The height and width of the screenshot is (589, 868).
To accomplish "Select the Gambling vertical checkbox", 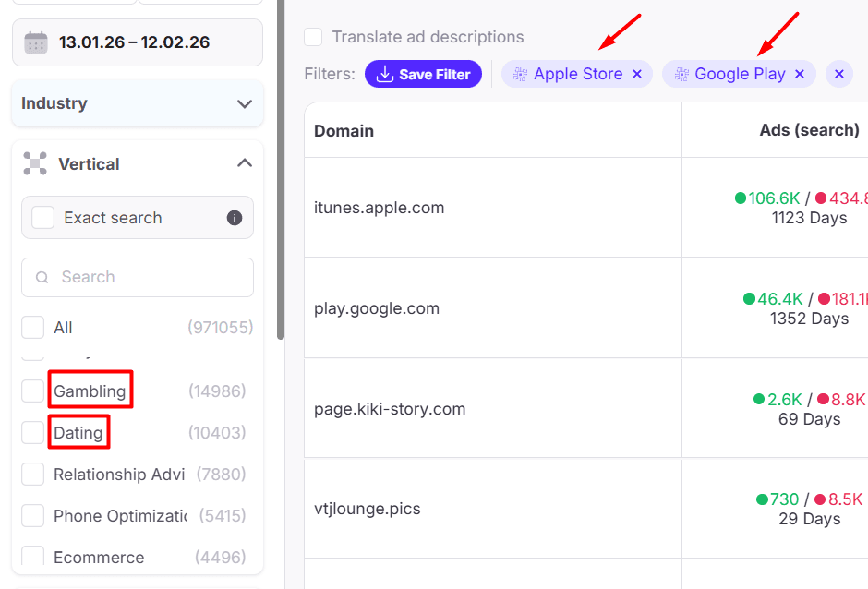I will (32, 391).
